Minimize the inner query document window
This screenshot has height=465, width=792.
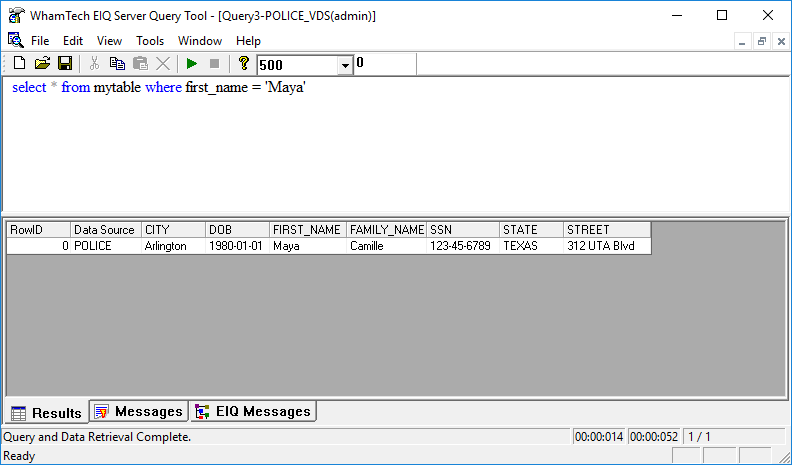(x=742, y=41)
